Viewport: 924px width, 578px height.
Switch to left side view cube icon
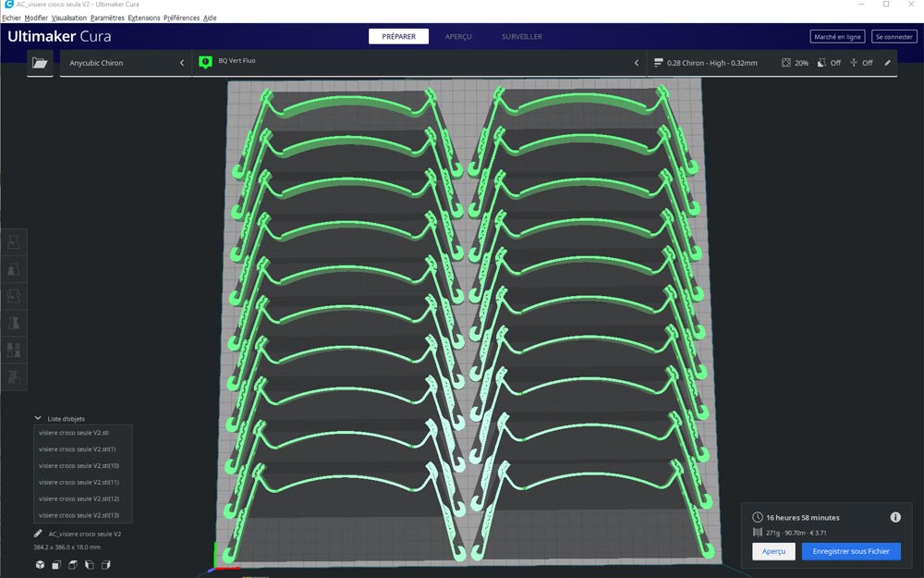pyautogui.click(x=90, y=564)
